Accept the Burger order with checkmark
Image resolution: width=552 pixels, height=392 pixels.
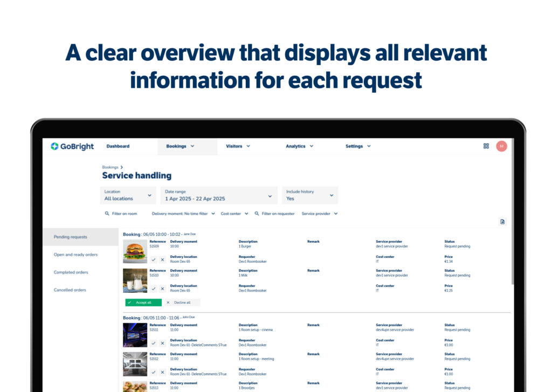pyautogui.click(x=154, y=260)
